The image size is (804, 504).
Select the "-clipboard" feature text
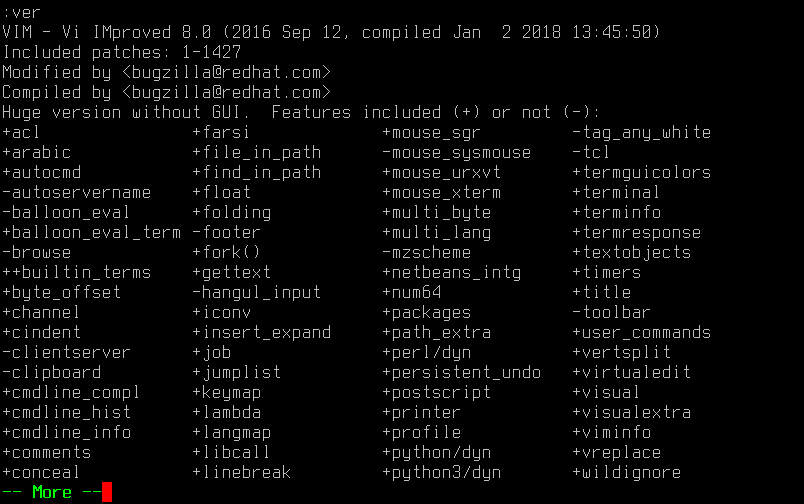click(52, 372)
